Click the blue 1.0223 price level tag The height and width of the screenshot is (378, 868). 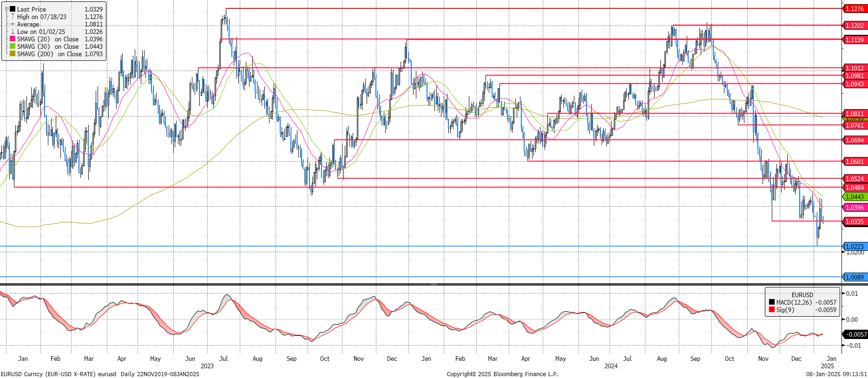pyautogui.click(x=855, y=247)
